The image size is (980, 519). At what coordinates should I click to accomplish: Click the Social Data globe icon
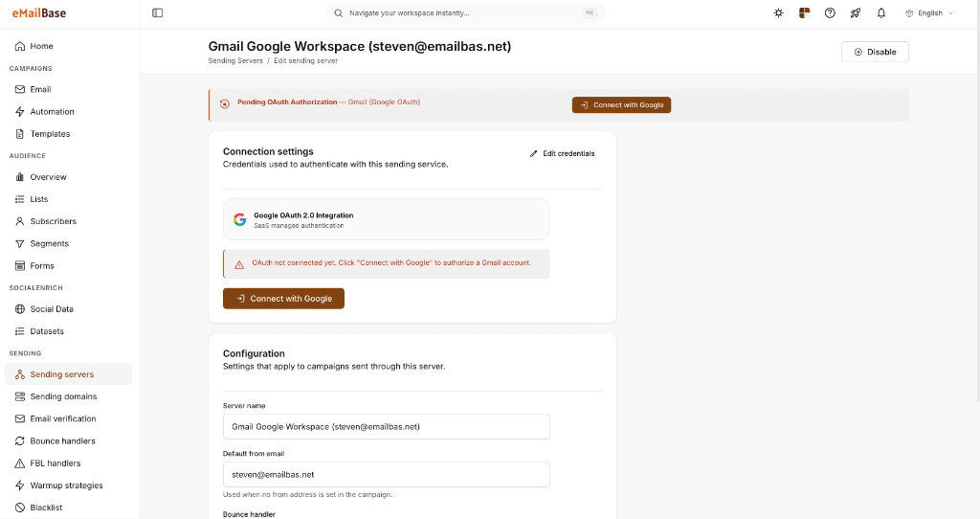[20, 309]
